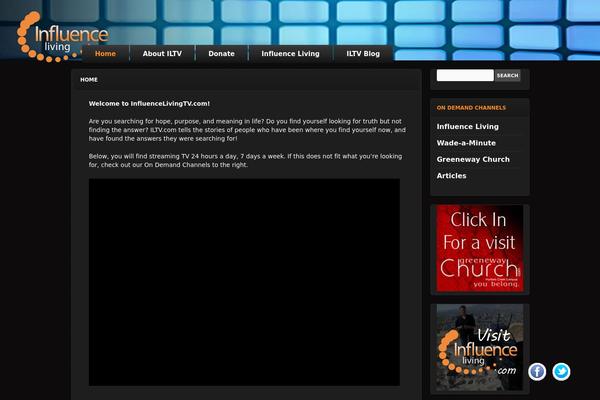The width and height of the screenshot is (600, 400).
Task: Go to the Donate page
Action: point(222,54)
